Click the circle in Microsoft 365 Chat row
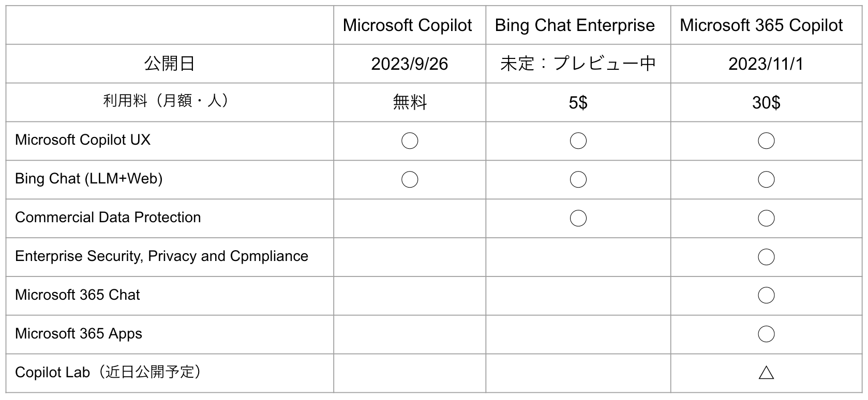The image size is (868, 400). coord(766,295)
